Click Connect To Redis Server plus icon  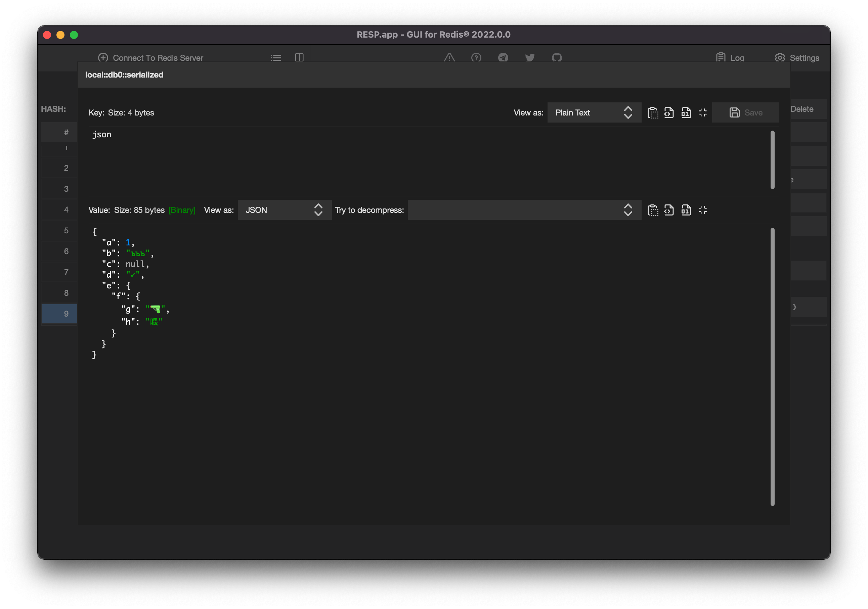coord(103,57)
